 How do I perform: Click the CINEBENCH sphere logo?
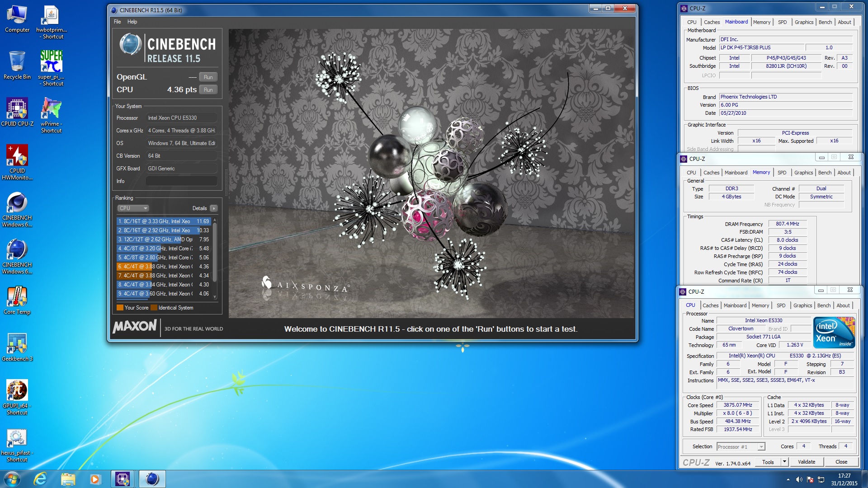coord(130,44)
